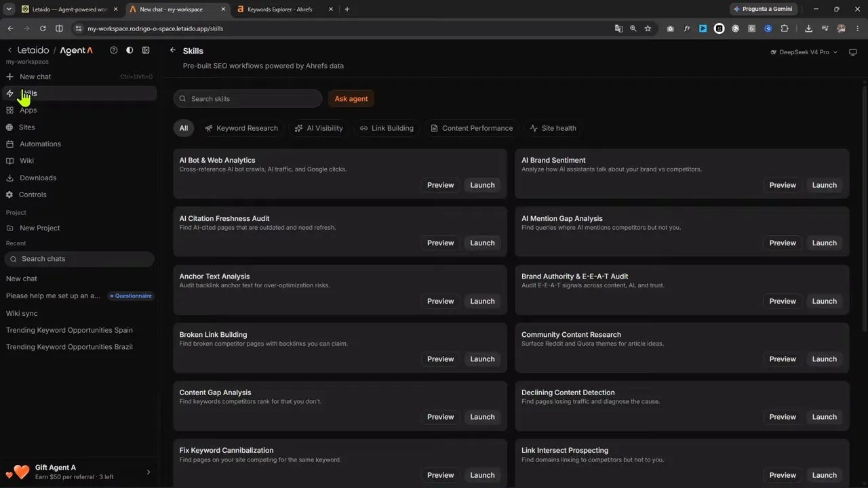
Task: Preview AI Mention Gap Analysis skill
Action: click(783, 243)
